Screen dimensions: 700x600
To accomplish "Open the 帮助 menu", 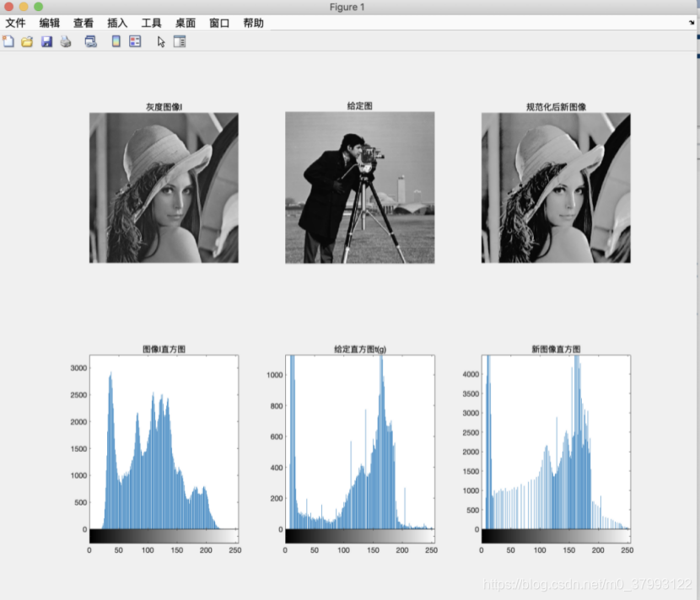I will [x=253, y=24].
